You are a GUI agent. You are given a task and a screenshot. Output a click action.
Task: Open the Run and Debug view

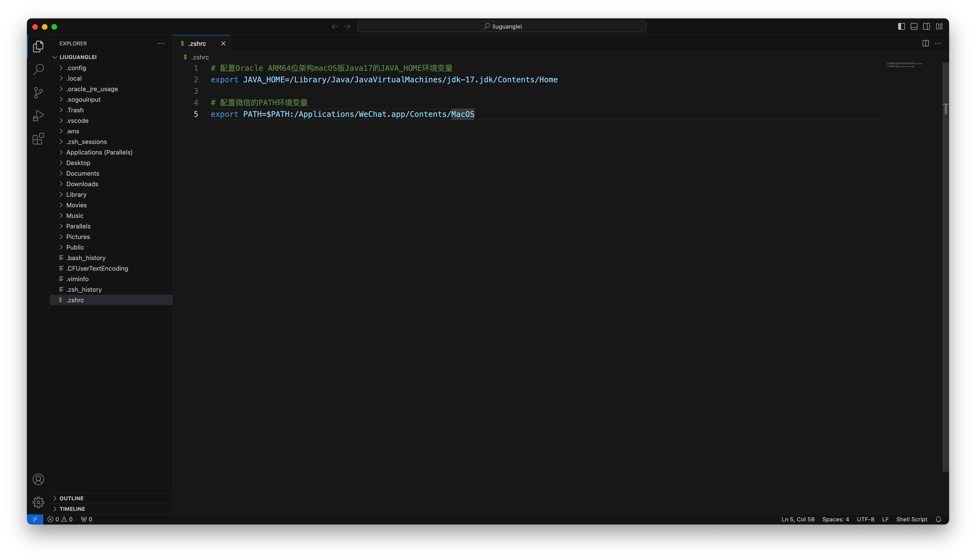[38, 116]
